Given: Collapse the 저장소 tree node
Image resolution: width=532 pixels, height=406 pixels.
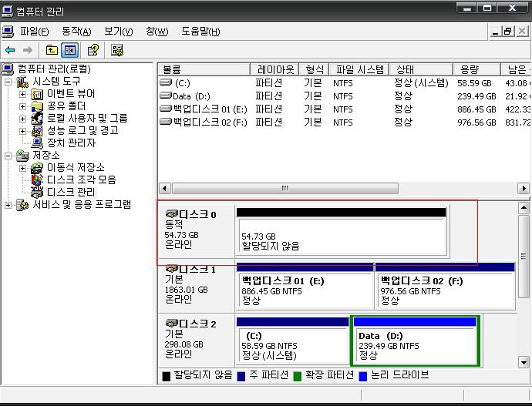Looking at the screenshot, I should coord(8,156).
